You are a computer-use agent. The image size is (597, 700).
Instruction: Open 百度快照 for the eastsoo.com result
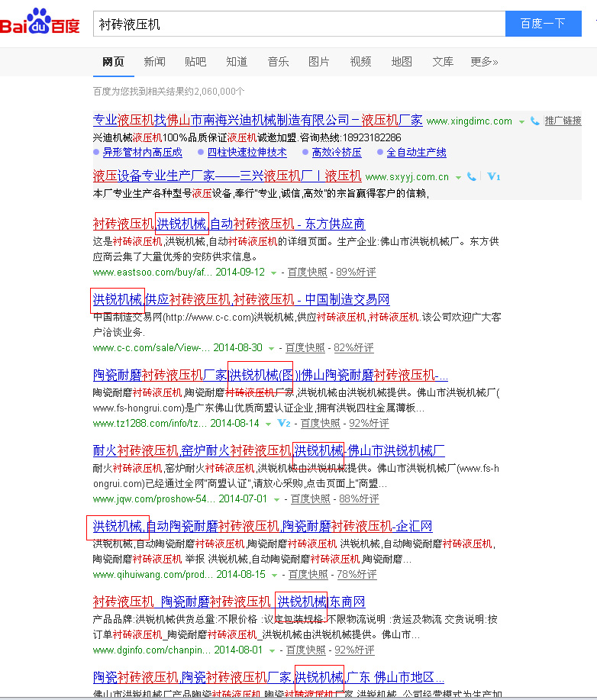[307, 272]
